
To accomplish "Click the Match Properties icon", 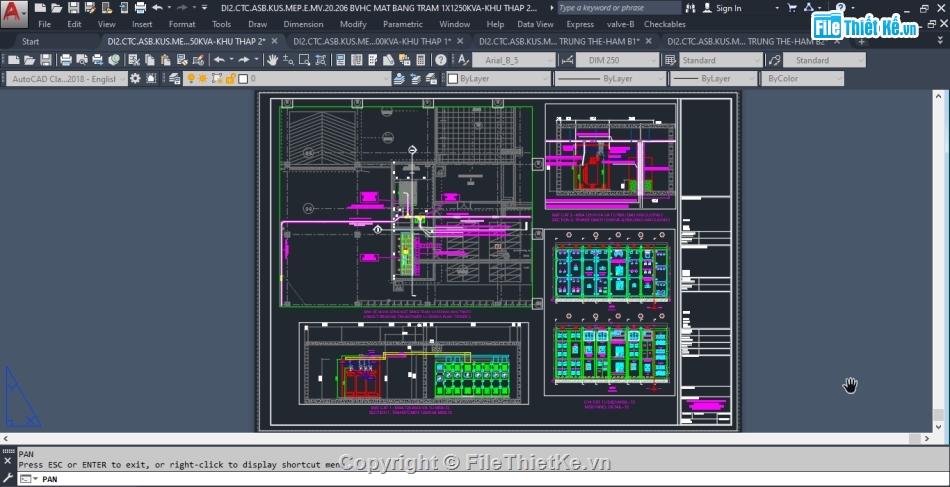I will pyautogui.click(x=181, y=60).
